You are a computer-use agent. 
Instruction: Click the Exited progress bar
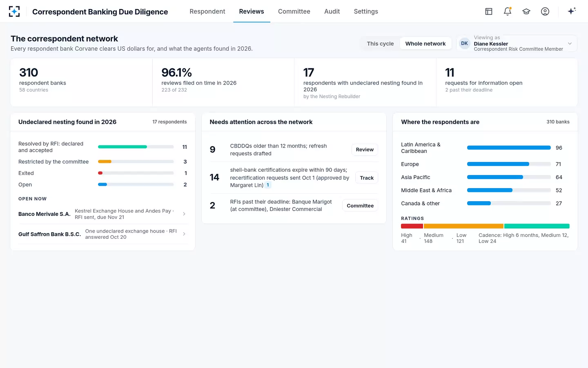tap(136, 173)
